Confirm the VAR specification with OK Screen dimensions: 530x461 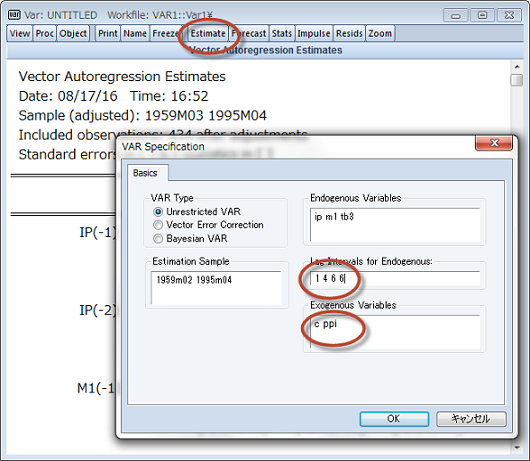click(394, 419)
